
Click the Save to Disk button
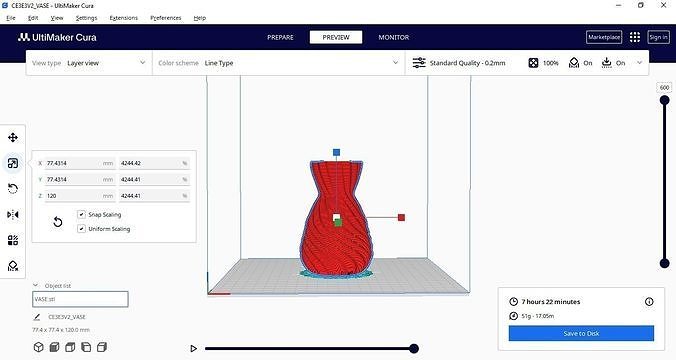[x=581, y=333]
